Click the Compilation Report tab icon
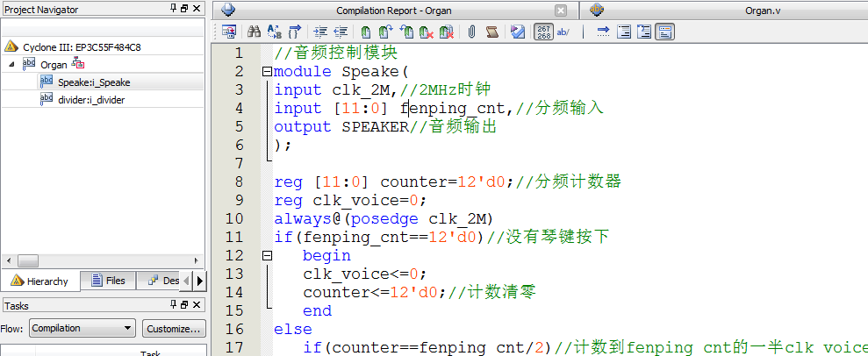Image resolution: width=868 pixels, height=356 pixels. pyautogui.click(x=228, y=10)
